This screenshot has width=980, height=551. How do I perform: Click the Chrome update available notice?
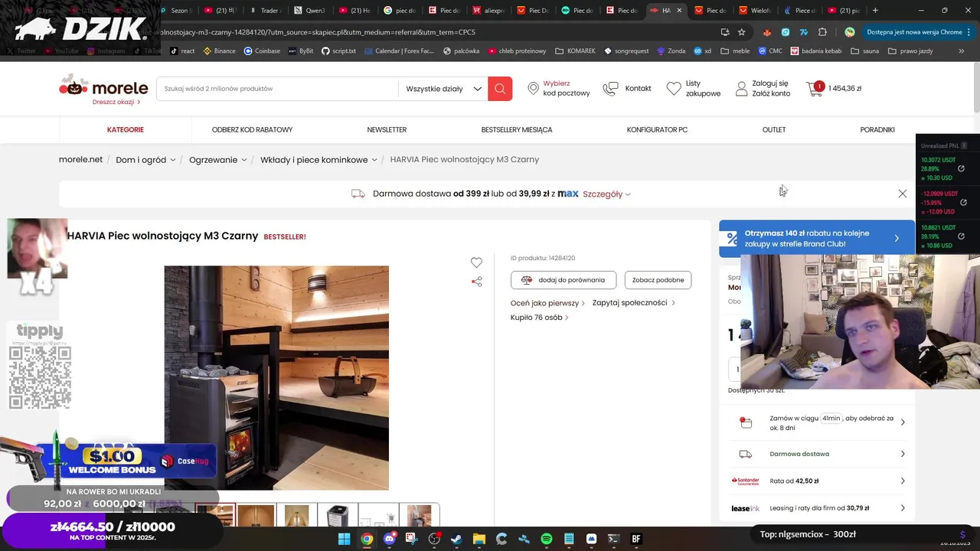click(914, 32)
